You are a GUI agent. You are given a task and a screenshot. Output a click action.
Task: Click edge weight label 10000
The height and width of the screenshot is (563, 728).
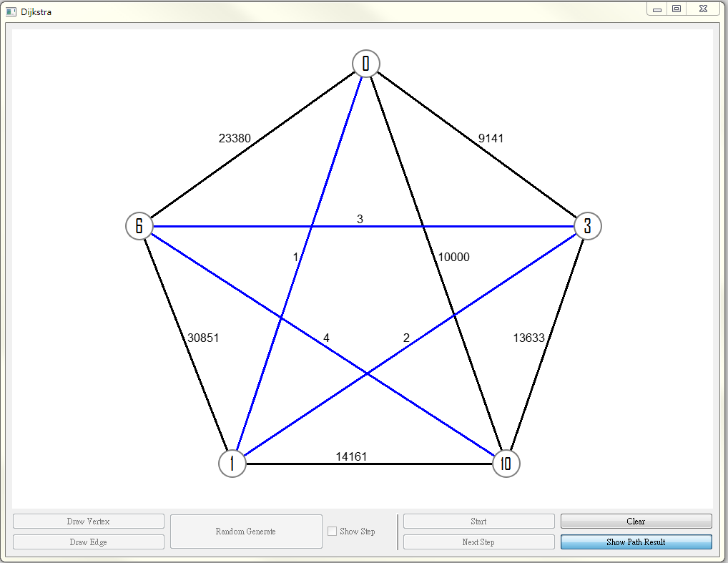(453, 258)
